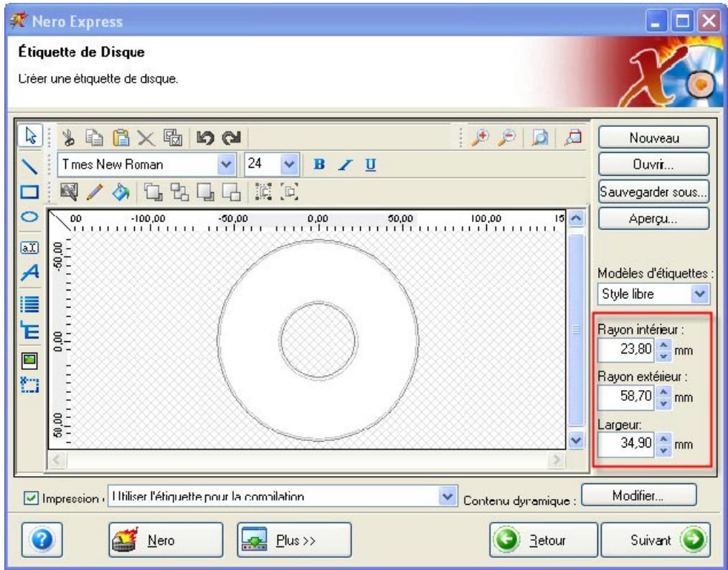Screen dimensions: 728x570
Task: Click the properties icon left of the pencil
Action: pos(69,191)
